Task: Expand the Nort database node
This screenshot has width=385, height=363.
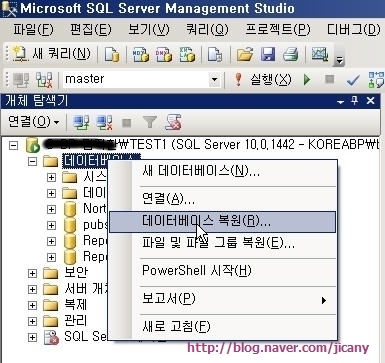Action: click(x=51, y=209)
